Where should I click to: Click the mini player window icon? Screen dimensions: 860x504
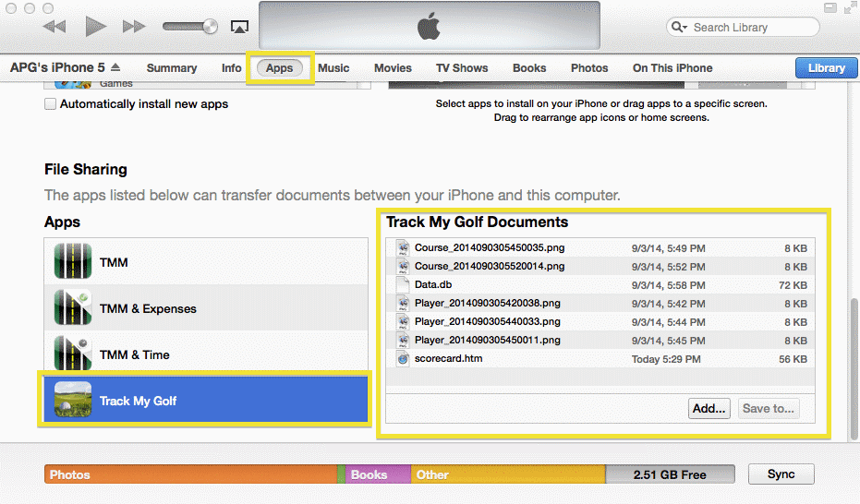(x=830, y=7)
